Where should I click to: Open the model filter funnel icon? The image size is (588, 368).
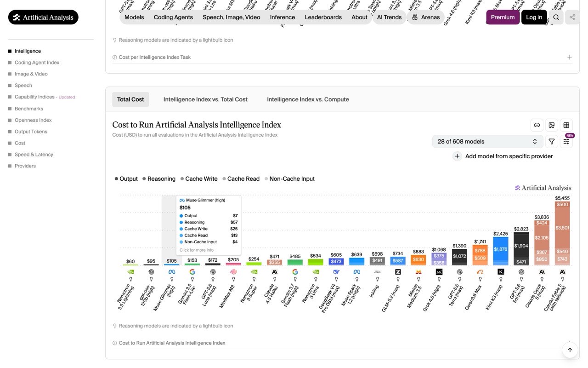[552, 142]
